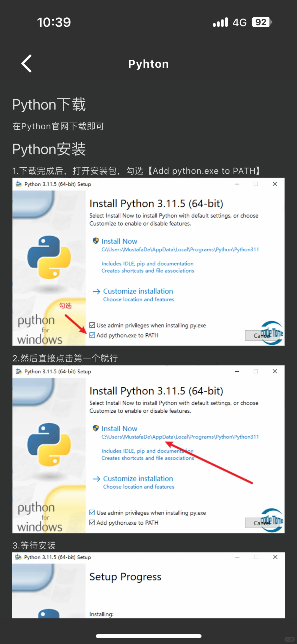The image size is (297, 644).
Task: Tap the '3.等待安装' step text
Action: coord(34,545)
